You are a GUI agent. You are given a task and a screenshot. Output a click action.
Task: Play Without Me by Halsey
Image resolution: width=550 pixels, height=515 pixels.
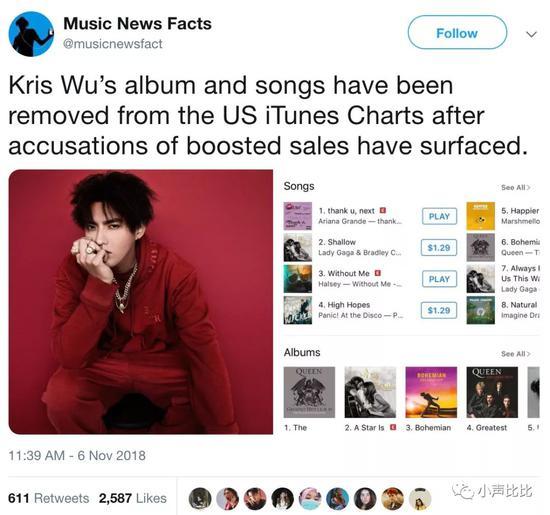(x=439, y=279)
